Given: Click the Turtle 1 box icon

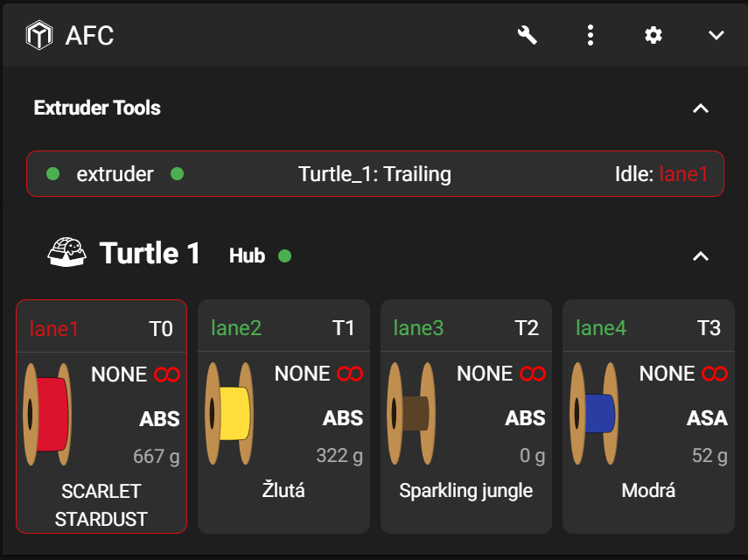Looking at the screenshot, I should 66,254.
